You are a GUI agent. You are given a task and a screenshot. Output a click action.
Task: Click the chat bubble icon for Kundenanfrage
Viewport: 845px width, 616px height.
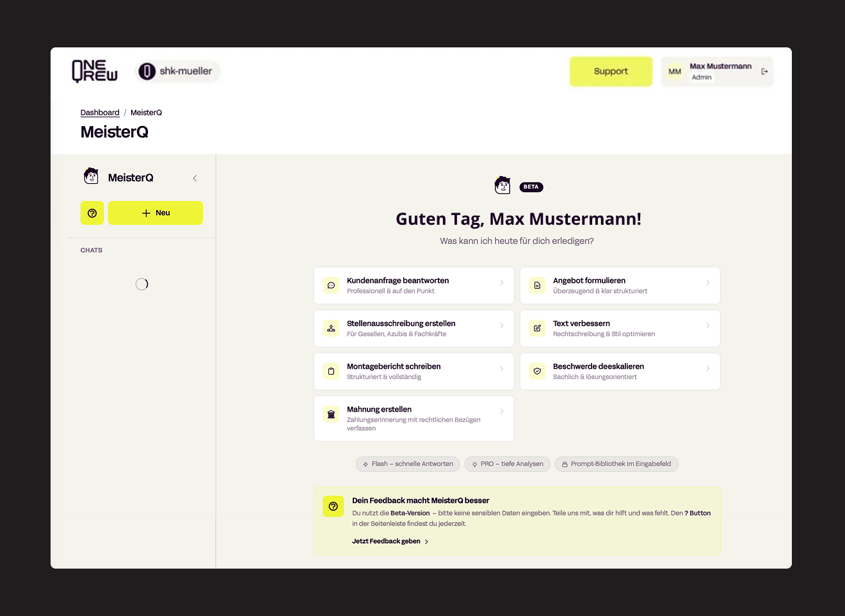tap(331, 286)
